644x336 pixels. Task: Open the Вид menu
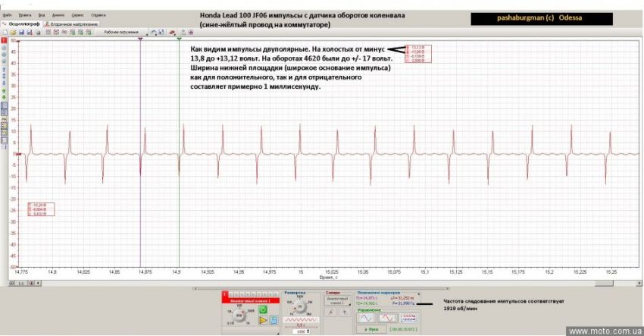click(42, 15)
